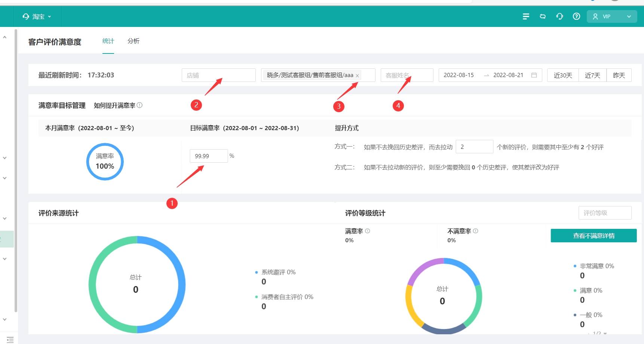Go to next legend page arrow

pos(605,334)
